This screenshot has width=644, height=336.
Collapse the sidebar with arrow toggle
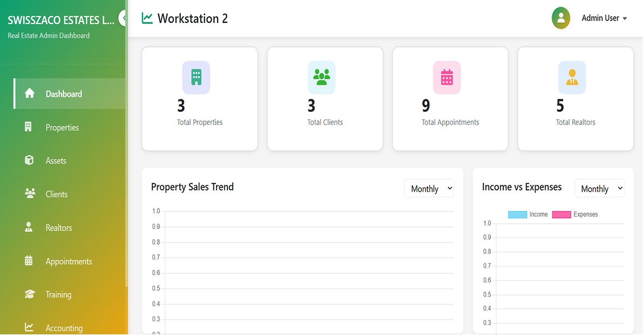point(123,18)
